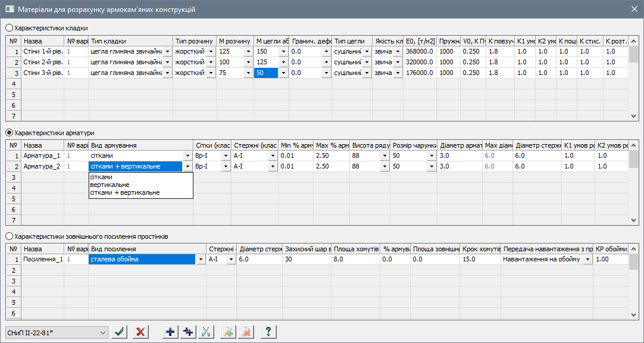Enable 'Характеристики зовнішнього посилення простінків' radio button
Image resolution: width=644 pixels, height=343 pixels.
pos(9,236)
